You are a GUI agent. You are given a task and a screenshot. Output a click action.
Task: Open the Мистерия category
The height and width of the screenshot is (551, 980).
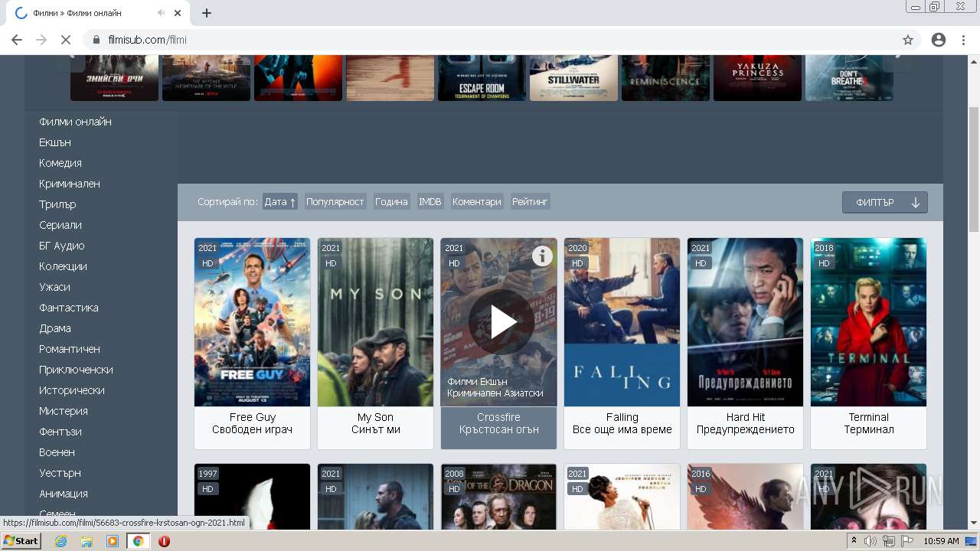[x=64, y=411]
